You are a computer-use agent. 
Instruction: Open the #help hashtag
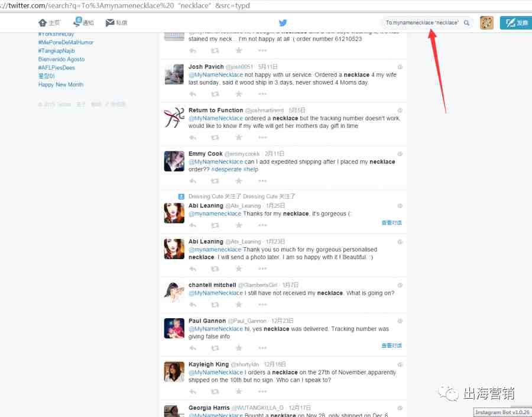251,169
